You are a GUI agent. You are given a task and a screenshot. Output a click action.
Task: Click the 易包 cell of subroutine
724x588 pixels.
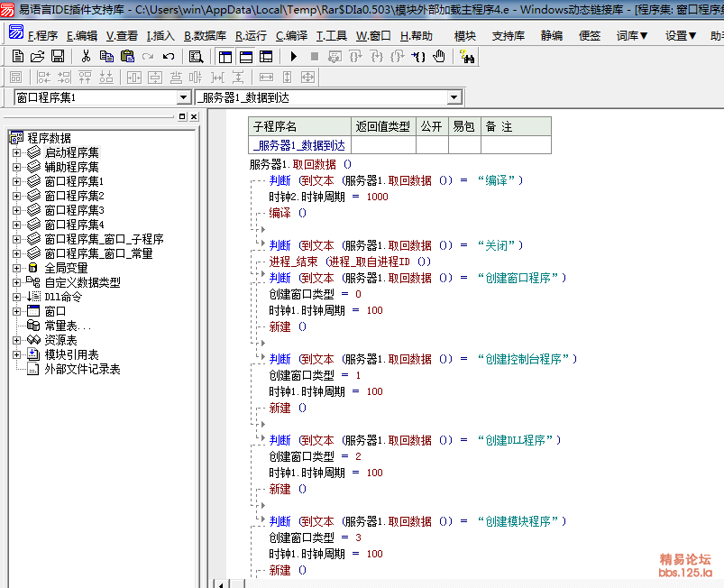(464, 145)
